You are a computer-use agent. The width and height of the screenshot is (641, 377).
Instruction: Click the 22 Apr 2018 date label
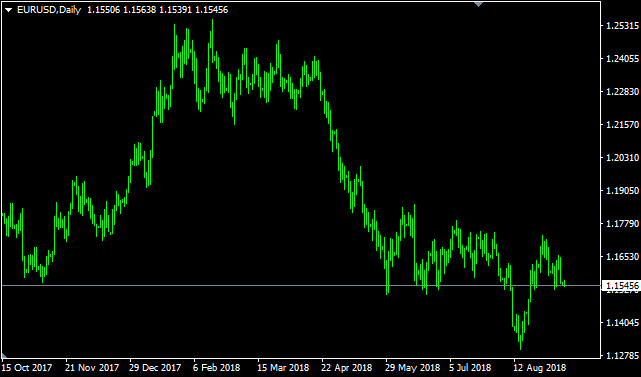point(347,368)
